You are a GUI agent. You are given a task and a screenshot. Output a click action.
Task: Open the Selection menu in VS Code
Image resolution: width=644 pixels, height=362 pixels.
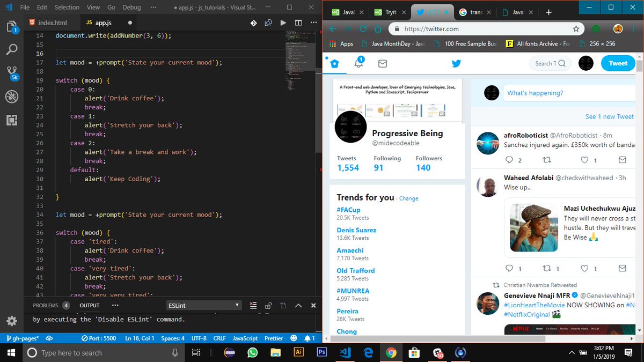[x=67, y=8]
